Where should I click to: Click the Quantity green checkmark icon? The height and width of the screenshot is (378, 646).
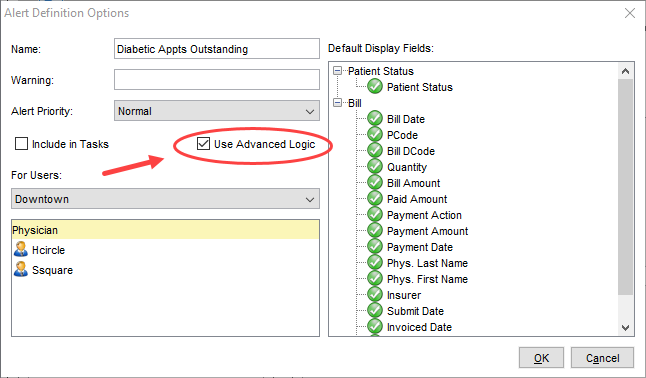coord(375,167)
